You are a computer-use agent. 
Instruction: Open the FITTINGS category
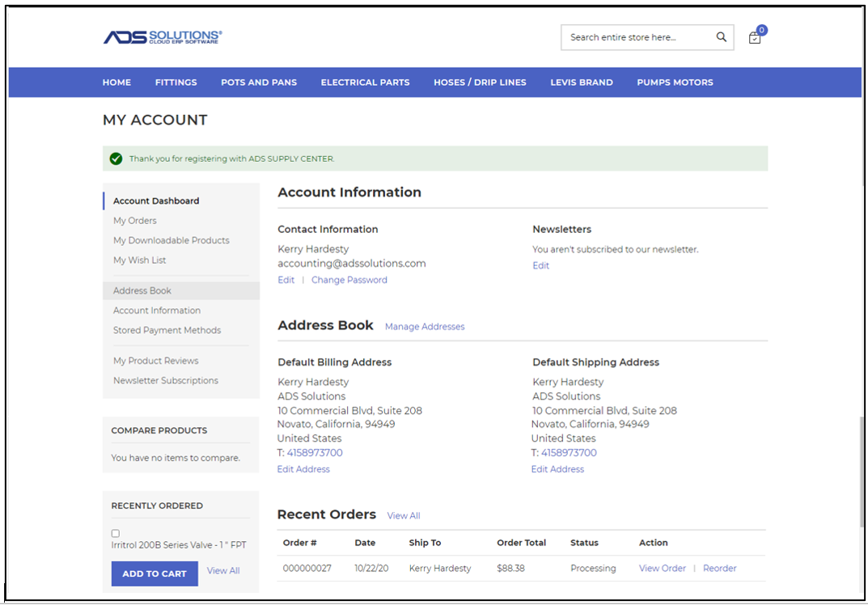(176, 82)
